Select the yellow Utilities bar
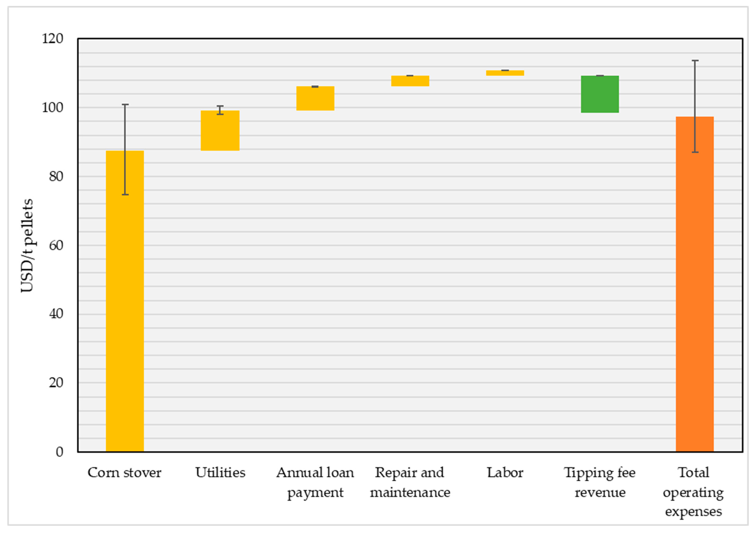The height and width of the screenshot is (533, 756). pyautogui.click(x=220, y=130)
